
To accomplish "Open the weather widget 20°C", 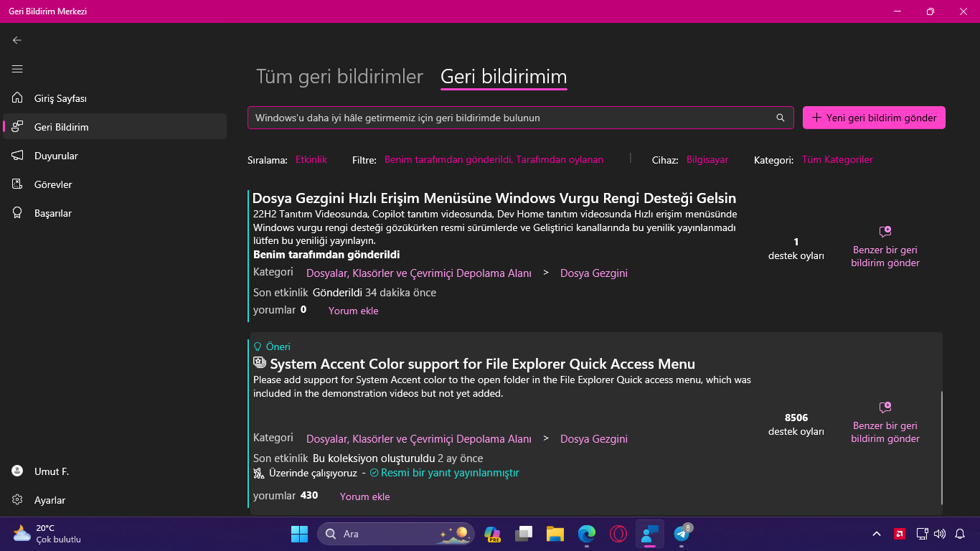I will [x=47, y=534].
